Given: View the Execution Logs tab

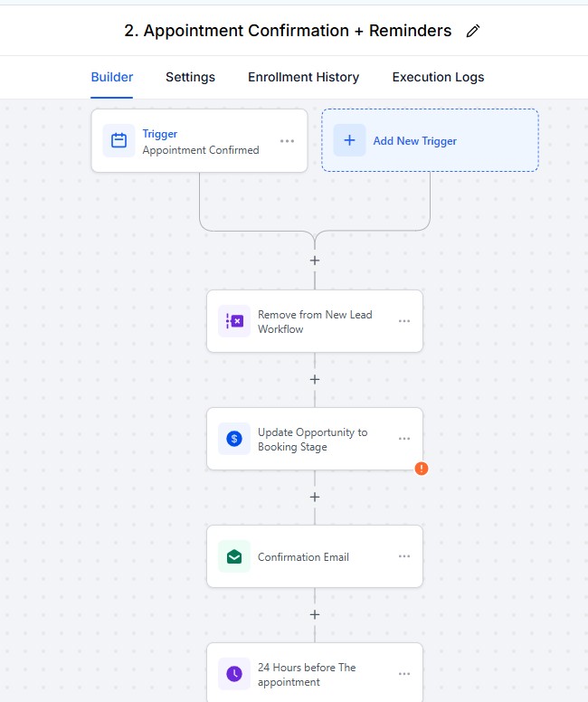Looking at the screenshot, I should 438,77.
